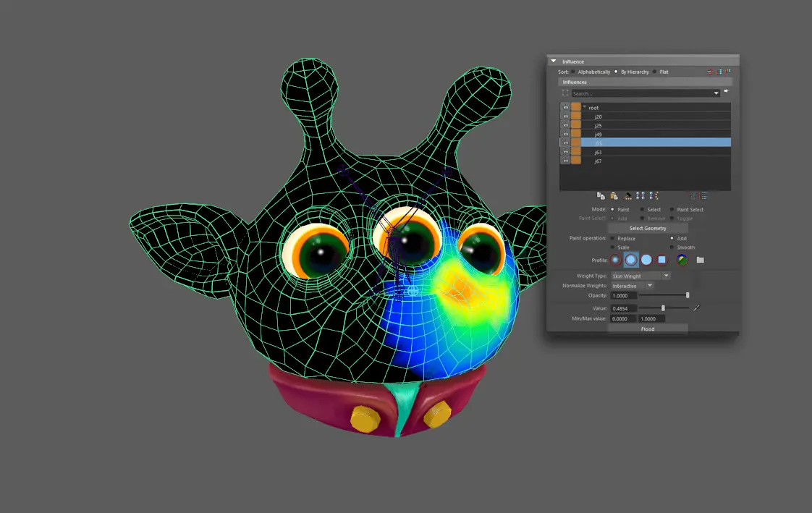Toggle the lock icon for j25 influence
The image size is (812, 513).
pyautogui.click(x=565, y=125)
